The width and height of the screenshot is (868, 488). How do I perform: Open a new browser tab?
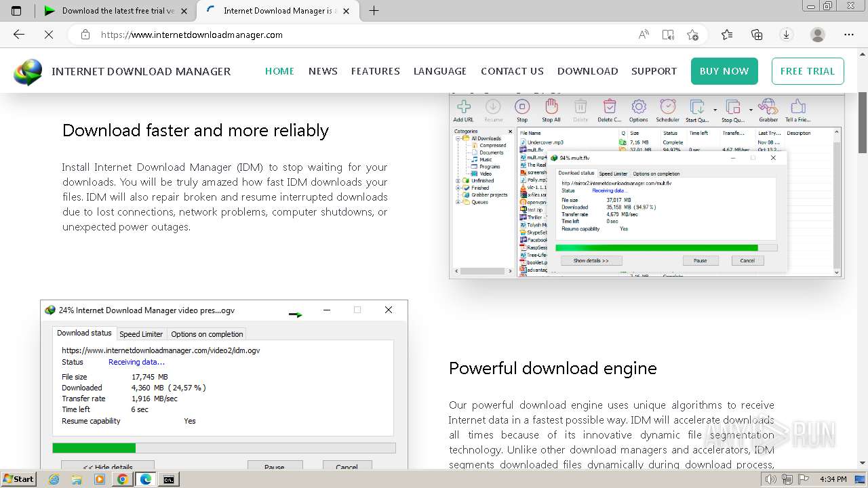click(x=374, y=10)
